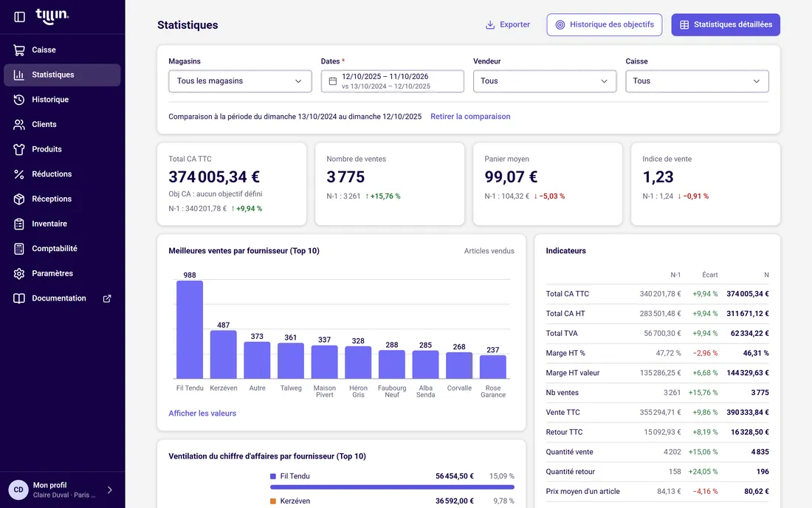The width and height of the screenshot is (812, 508).
Task: Click the CD profile avatar
Action: [18, 490]
